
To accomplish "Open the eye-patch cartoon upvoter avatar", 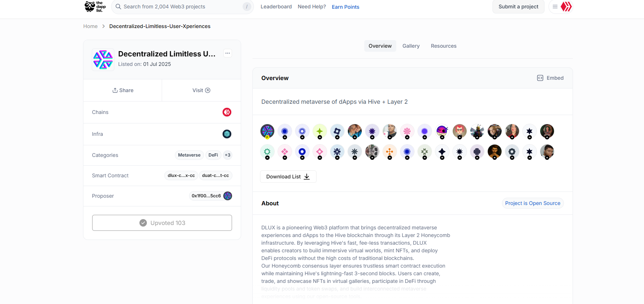I will pyautogui.click(x=442, y=131).
